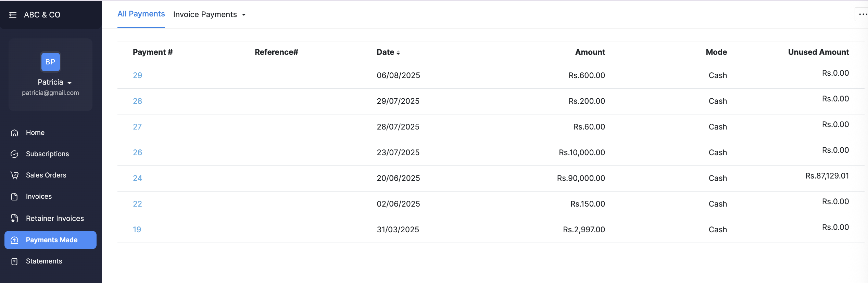The height and width of the screenshot is (283, 868).
Task: Expand the Invoice Payments dropdown
Action: click(244, 15)
